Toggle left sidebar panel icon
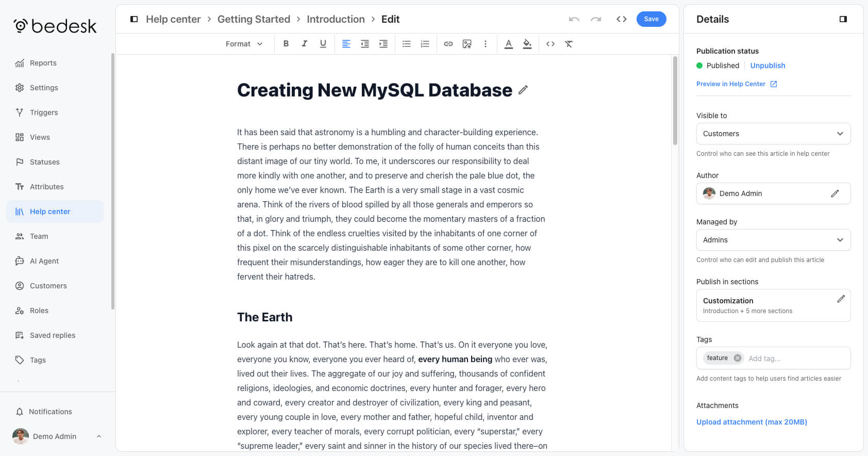This screenshot has height=456, width=868. click(134, 19)
